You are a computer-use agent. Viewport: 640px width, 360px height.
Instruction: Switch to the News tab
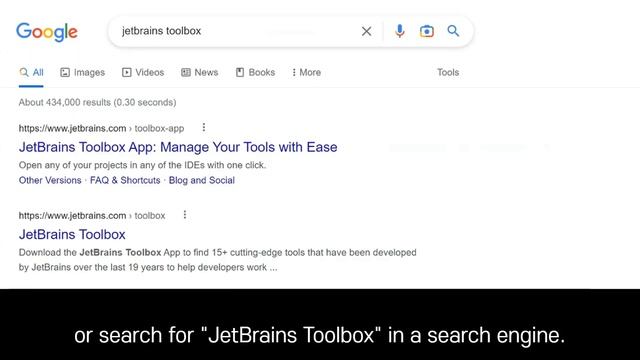pyautogui.click(x=200, y=73)
